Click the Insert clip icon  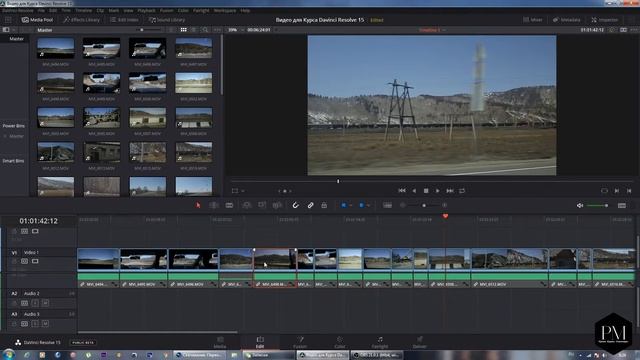coord(247,205)
